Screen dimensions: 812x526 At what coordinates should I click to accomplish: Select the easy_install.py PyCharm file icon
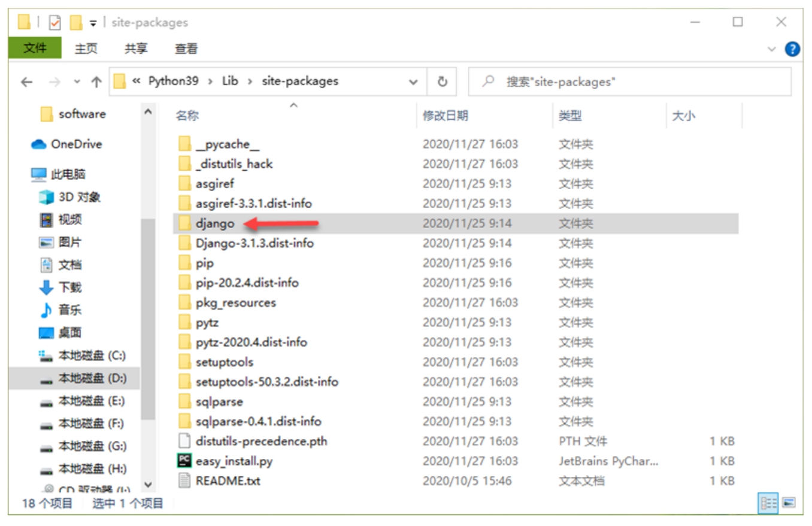(185, 461)
